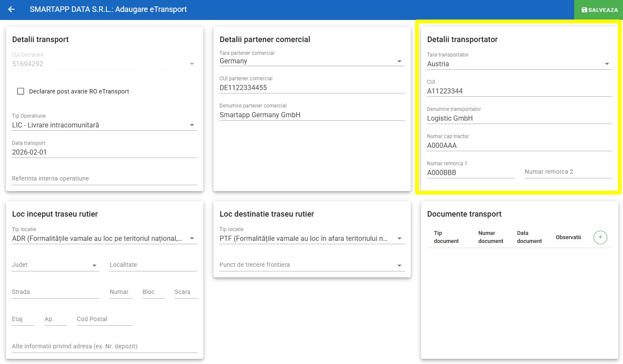Screen dimensions: 623x364
Task: Click the CUI partener comercial field
Action: click(312, 88)
